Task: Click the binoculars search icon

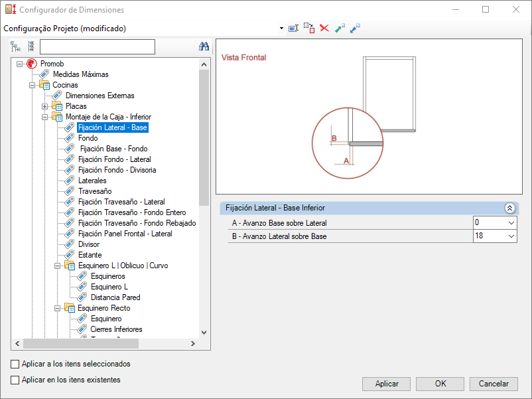Action: coord(204,46)
